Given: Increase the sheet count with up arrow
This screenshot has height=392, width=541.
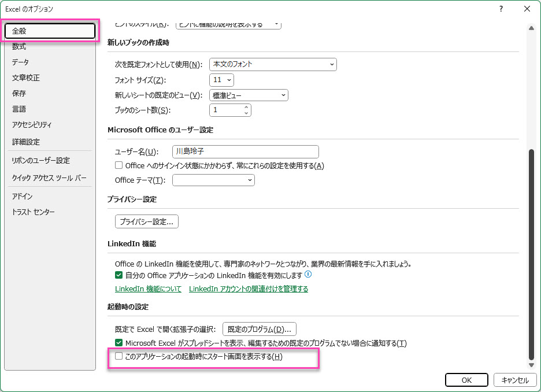Looking at the screenshot, I should pos(247,107).
